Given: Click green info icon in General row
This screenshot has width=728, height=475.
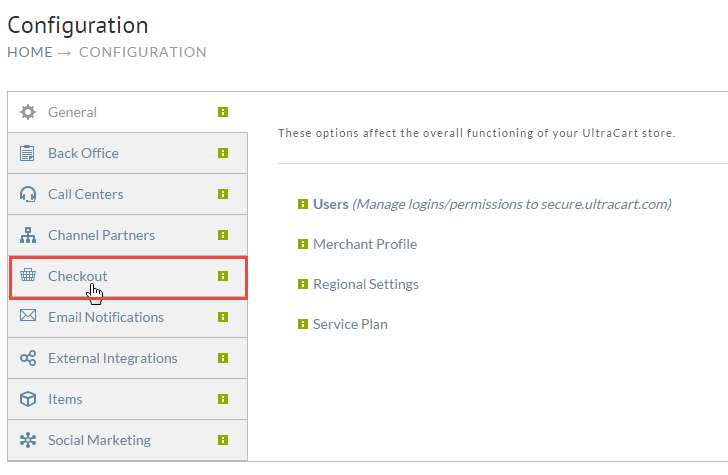Looking at the screenshot, I should 223,112.
